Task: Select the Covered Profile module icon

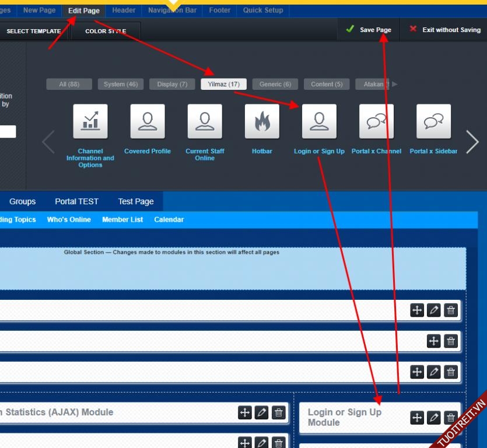Action: [x=148, y=121]
